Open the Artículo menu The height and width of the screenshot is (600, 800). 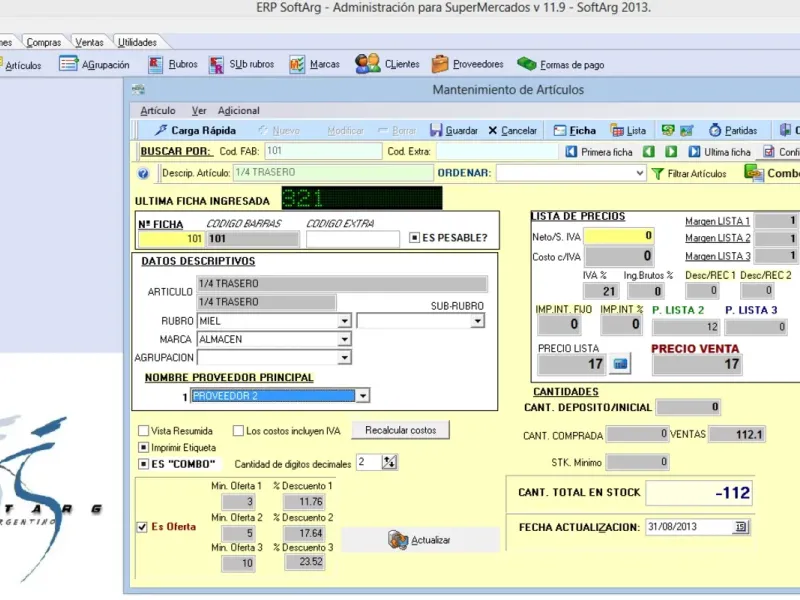(158, 111)
